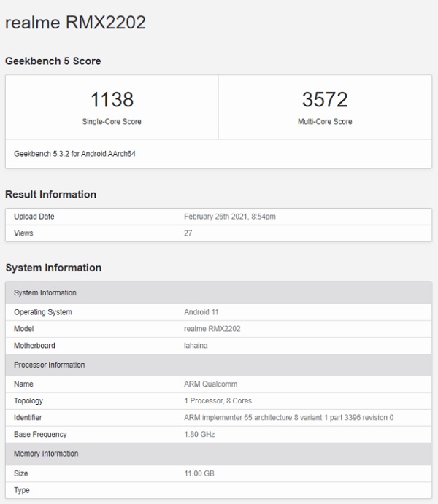Click the lahaina motherboard value
438x504 pixels.
196,346
